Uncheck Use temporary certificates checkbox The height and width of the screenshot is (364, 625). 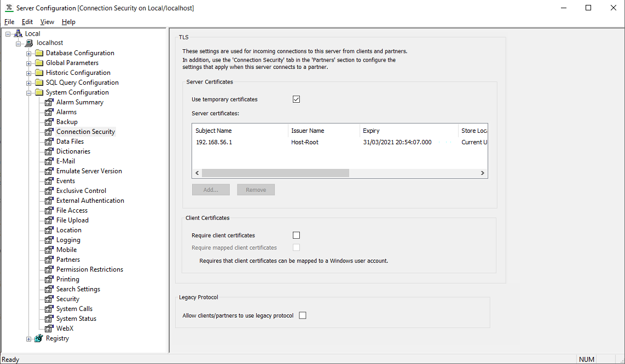click(297, 99)
